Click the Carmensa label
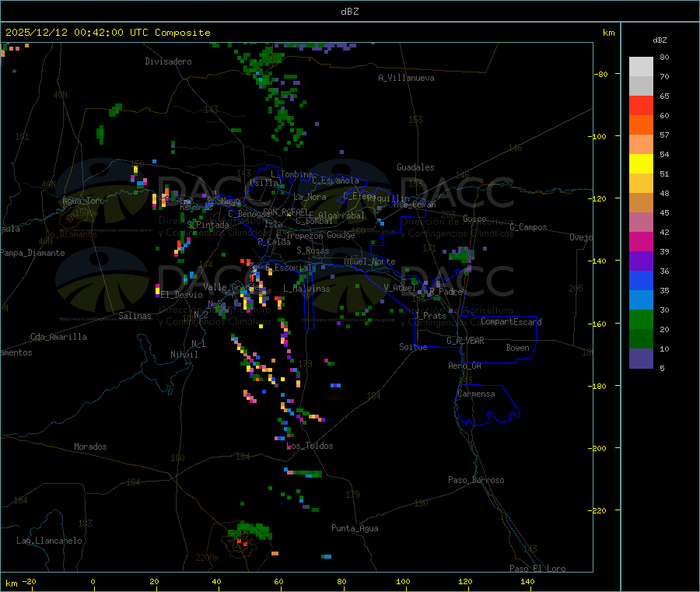Viewport: 700px width, 592px height. point(476,394)
